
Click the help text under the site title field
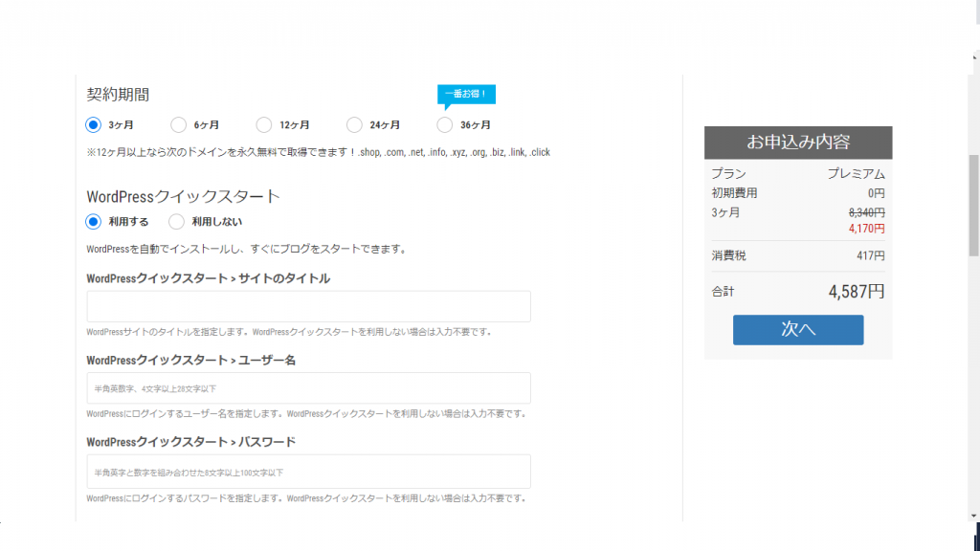pos(290,332)
